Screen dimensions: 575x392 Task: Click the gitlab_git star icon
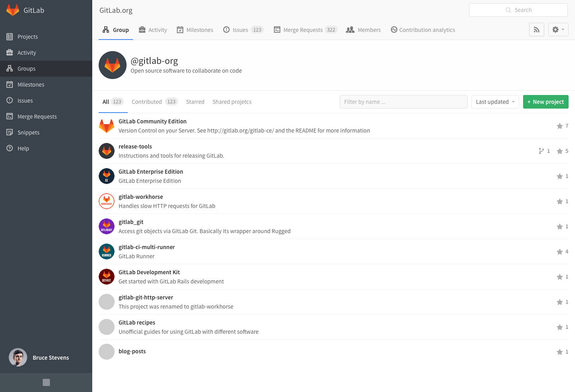[560, 227]
